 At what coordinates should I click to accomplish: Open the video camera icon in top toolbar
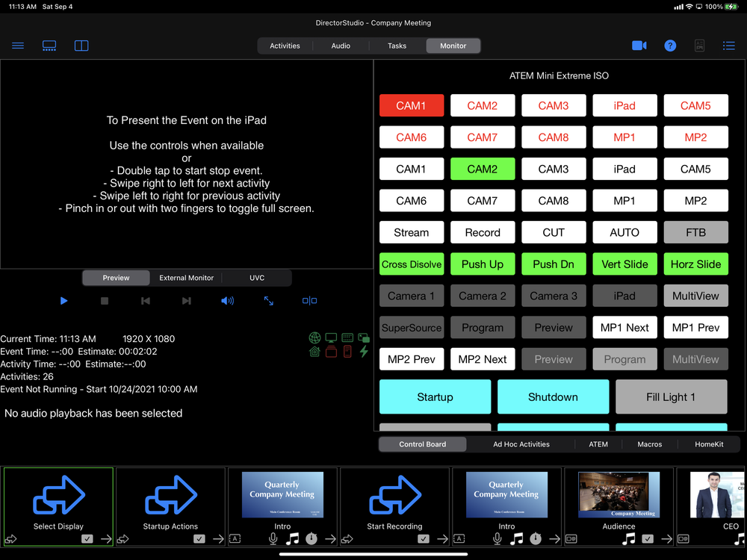coord(639,46)
